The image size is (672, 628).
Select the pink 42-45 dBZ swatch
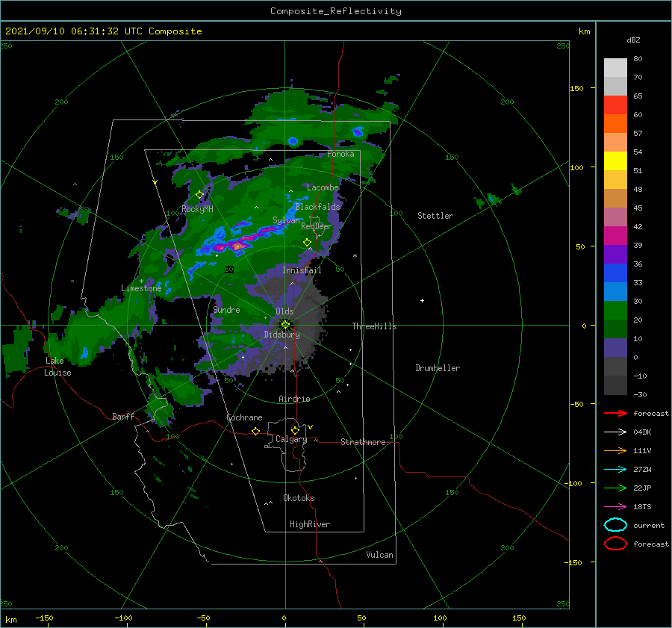click(615, 217)
